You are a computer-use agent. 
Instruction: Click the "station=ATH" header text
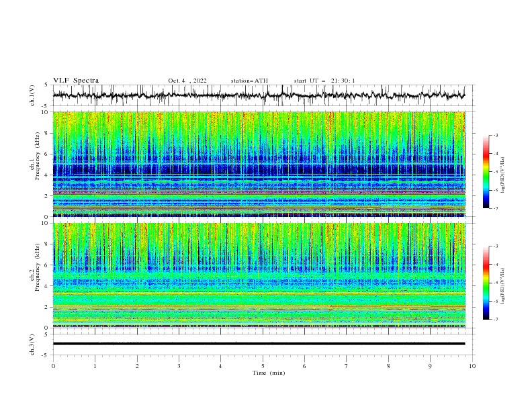[249, 81]
